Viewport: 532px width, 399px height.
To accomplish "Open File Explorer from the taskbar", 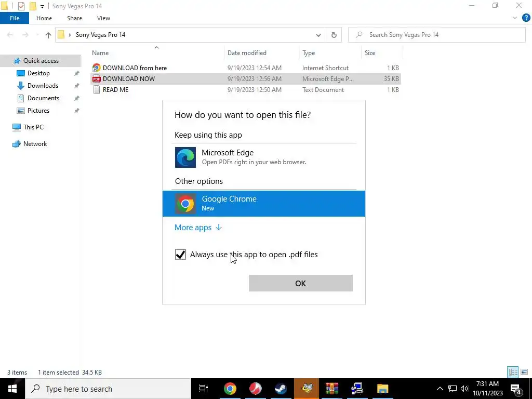I will point(383,389).
